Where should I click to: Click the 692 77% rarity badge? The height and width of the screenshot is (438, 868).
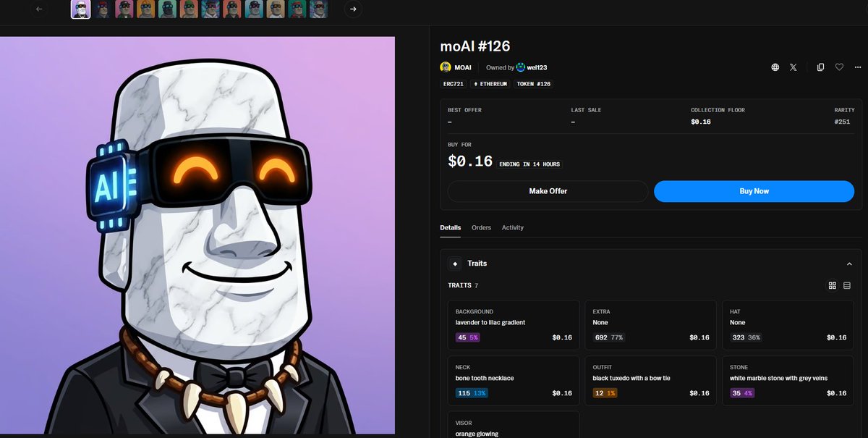[609, 337]
